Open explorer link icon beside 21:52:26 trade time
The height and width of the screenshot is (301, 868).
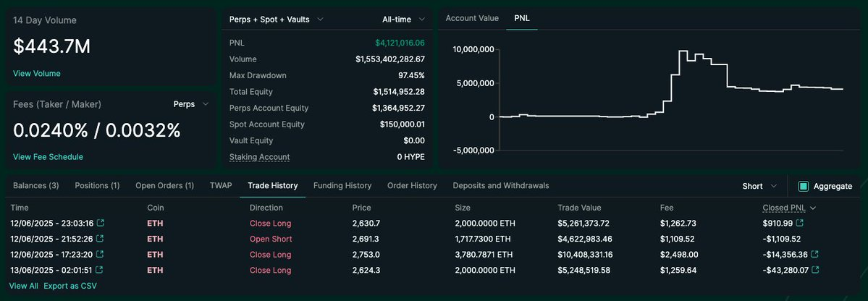pyautogui.click(x=100, y=239)
